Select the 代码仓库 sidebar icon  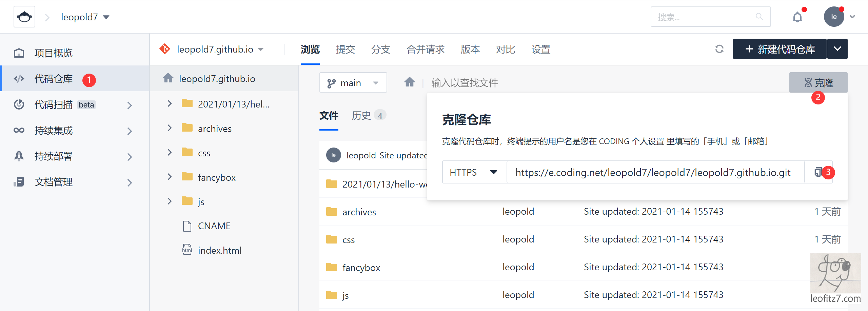pyautogui.click(x=19, y=78)
